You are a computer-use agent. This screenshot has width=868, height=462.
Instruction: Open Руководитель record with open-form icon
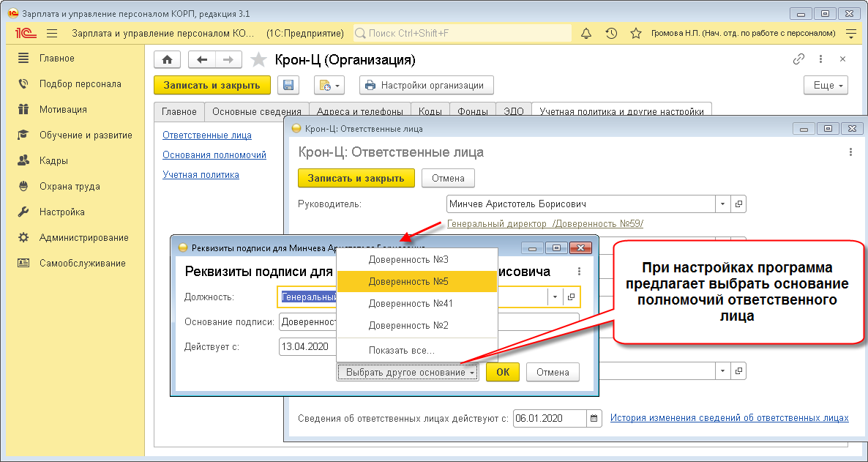(x=738, y=204)
